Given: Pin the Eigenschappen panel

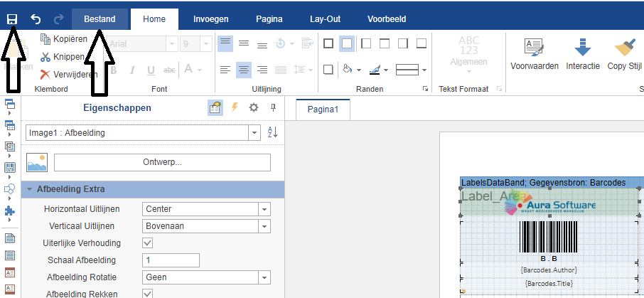Looking at the screenshot, I should [x=272, y=107].
